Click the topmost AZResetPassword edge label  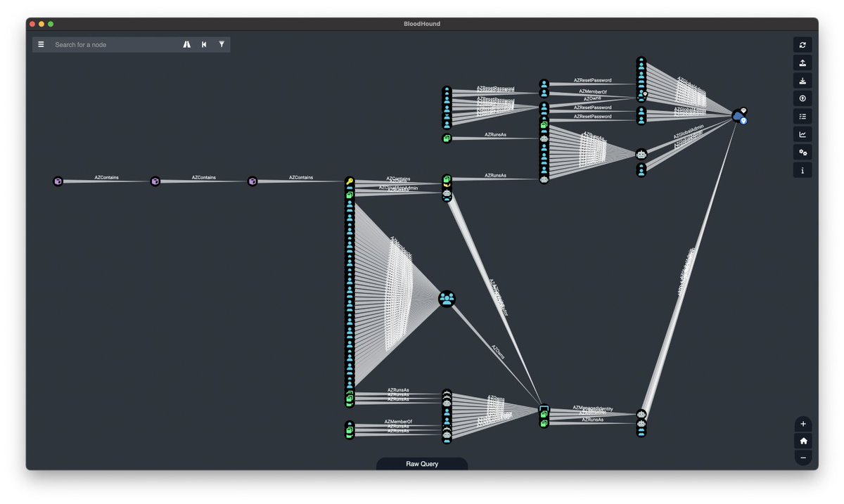click(592, 81)
